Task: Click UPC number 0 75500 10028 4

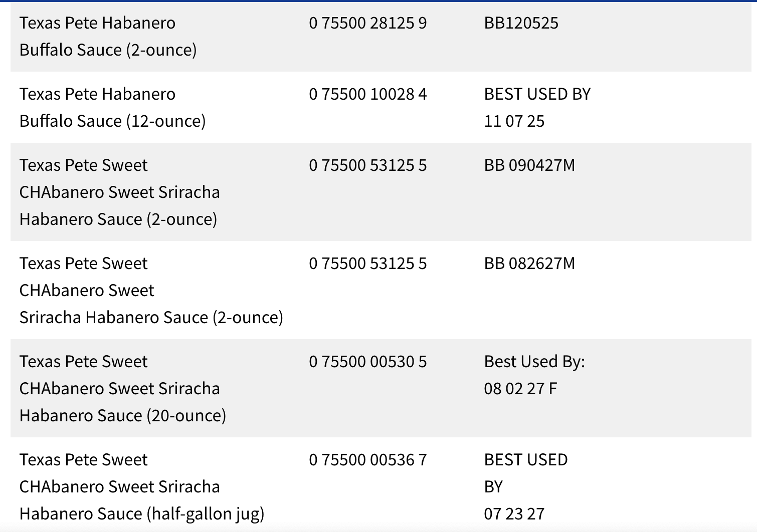Action: [x=367, y=94]
